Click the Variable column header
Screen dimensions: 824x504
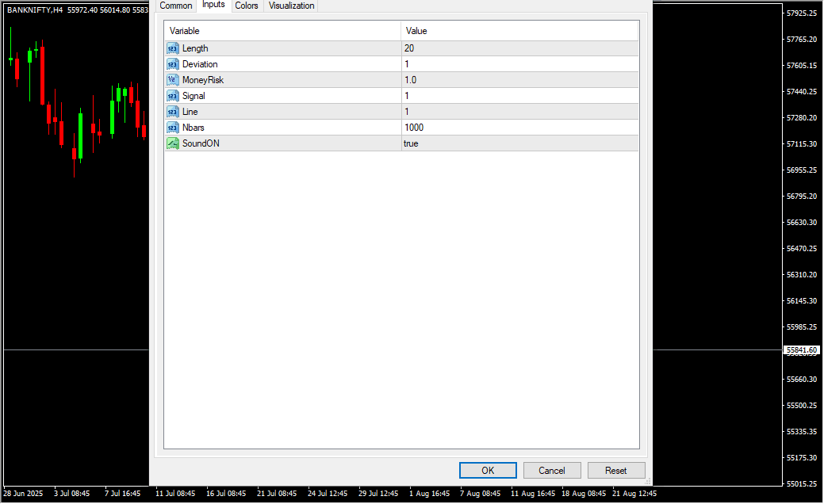tap(282, 31)
